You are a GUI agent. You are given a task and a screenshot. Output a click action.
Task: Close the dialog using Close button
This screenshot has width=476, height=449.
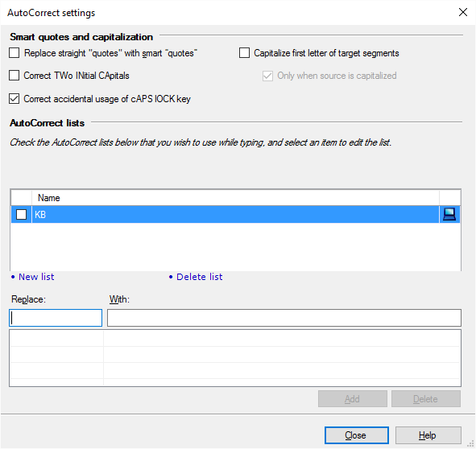point(356,435)
